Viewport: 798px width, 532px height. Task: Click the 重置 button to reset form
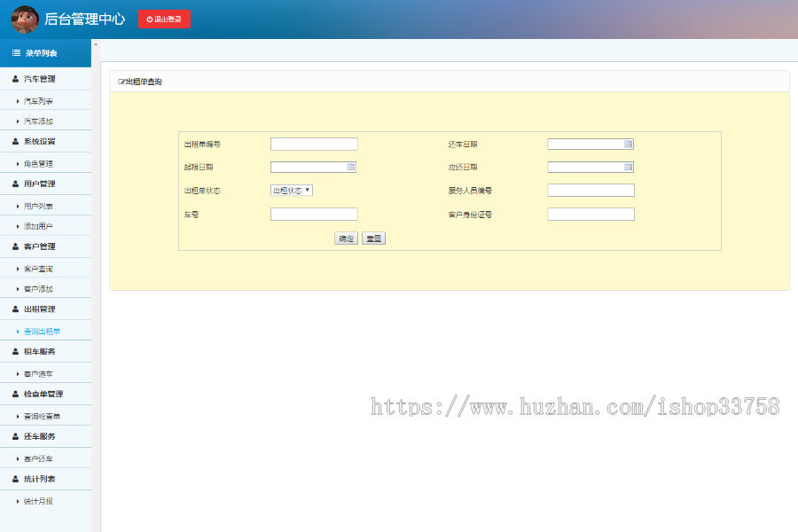(373, 238)
